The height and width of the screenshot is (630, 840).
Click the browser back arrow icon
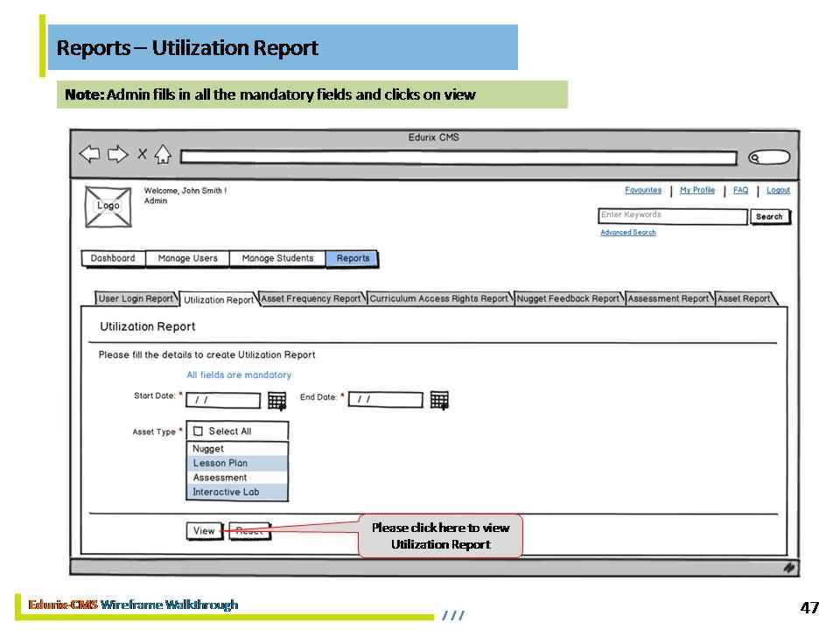[x=89, y=155]
